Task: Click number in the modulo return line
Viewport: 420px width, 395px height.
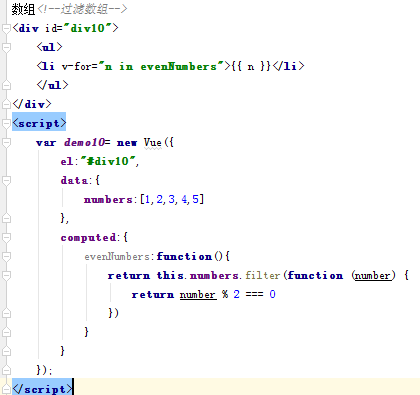Action: click(x=198, y=295)
